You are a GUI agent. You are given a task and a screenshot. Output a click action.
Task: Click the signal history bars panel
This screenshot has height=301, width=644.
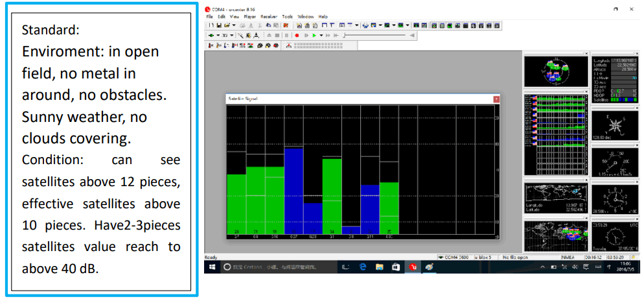(556, 134)
